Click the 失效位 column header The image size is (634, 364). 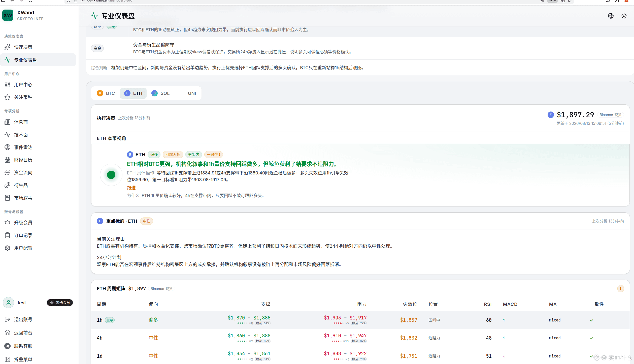click(x=410, y=304)
